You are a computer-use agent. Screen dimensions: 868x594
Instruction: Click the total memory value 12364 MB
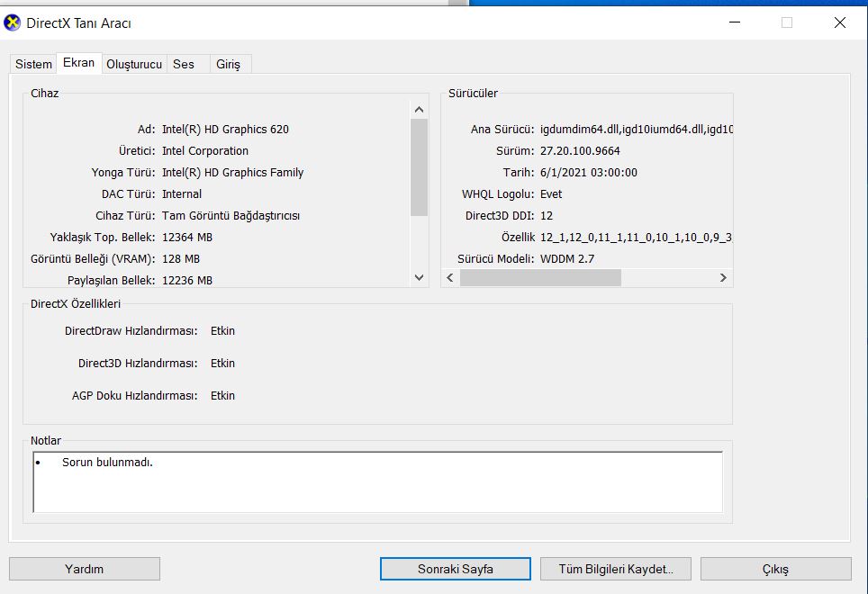pyautogui.click(x=187, y=238)
